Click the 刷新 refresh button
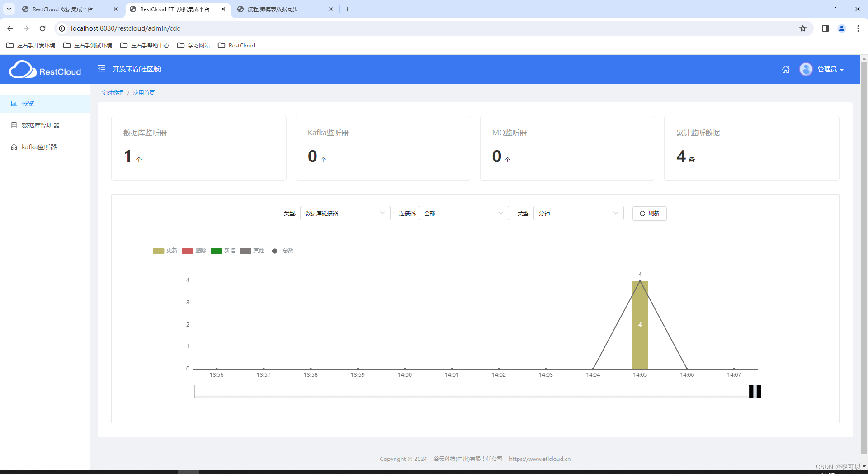This screenshot has height=474, width=868. [x=649, y=213]
